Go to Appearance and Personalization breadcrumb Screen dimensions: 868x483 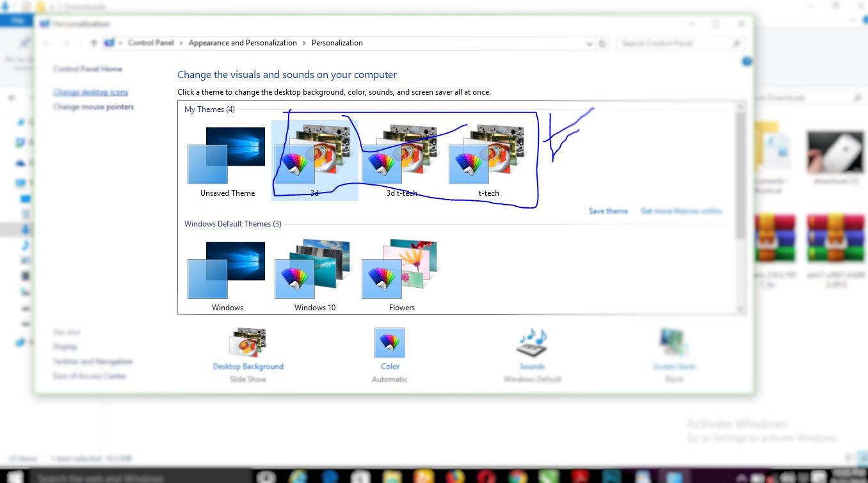[x=243, y=43]
